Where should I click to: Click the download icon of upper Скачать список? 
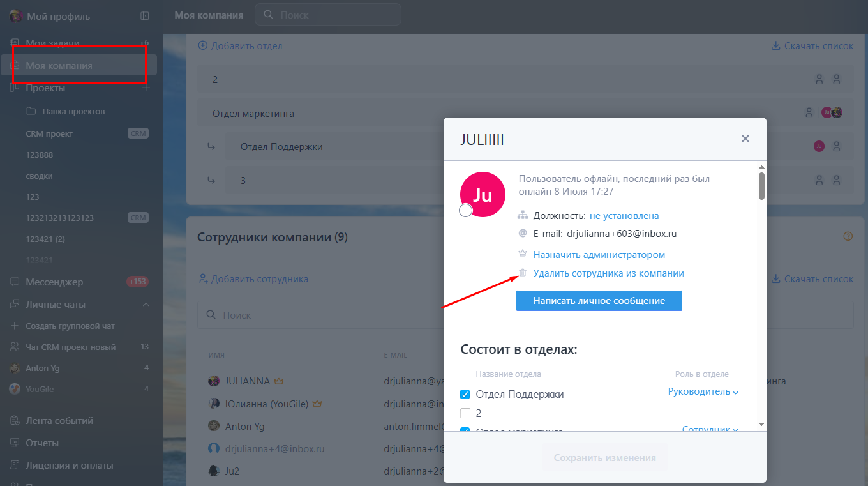pyautogui.click(x=775, y=45)
